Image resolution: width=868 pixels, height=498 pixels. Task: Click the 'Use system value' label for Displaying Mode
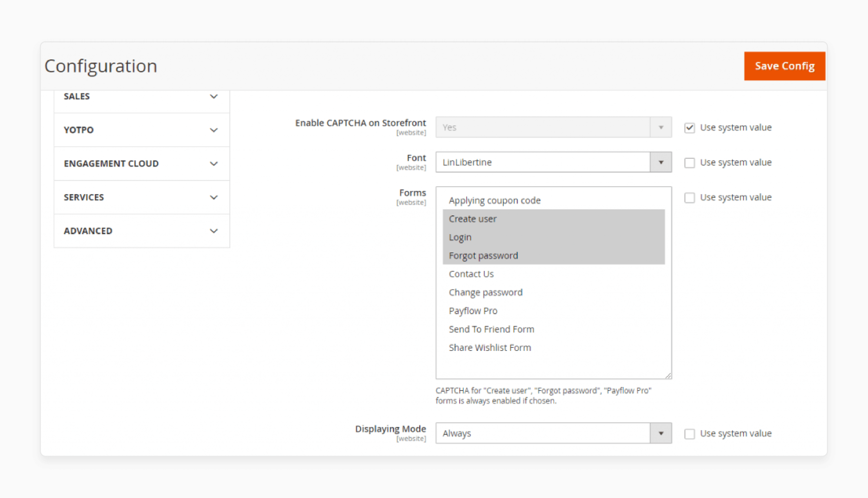pos(736,434)
